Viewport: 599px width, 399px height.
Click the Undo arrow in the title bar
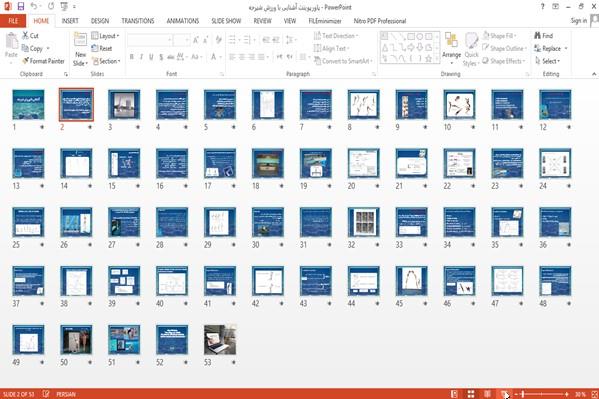pyautogui.click(x=34, y=6)
